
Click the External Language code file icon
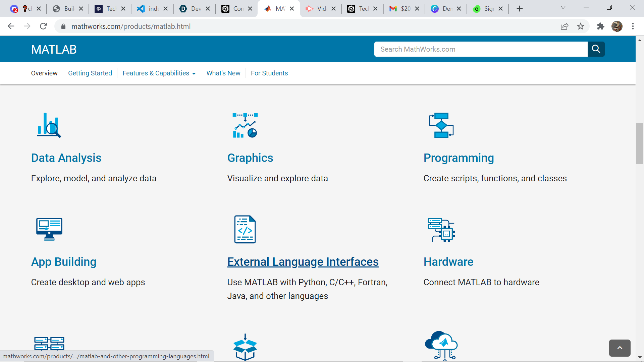tap(245, 229)
